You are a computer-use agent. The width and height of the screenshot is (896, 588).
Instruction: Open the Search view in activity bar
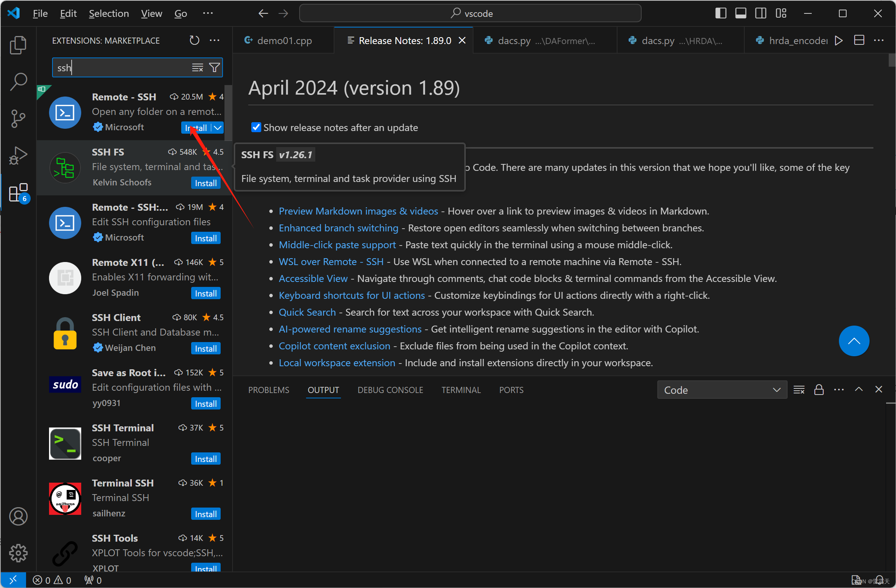[x=18, y=82]
